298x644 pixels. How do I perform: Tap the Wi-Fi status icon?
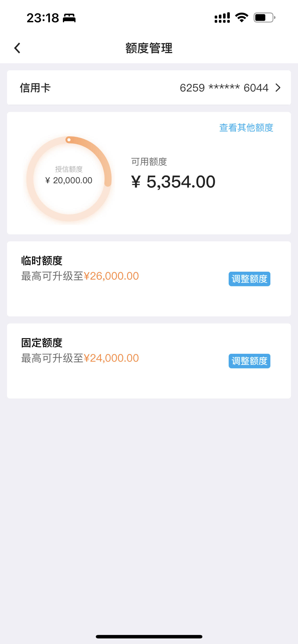pyautogui.click(x=242, y=17)
